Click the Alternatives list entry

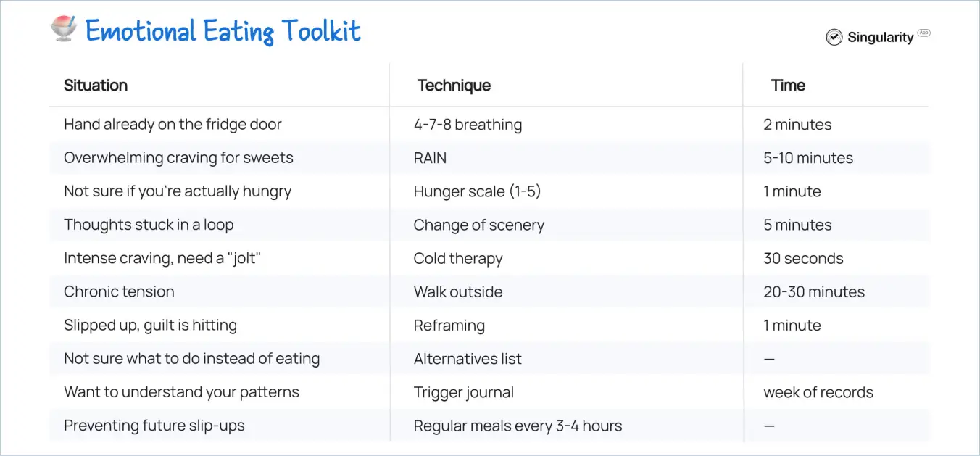click(468, 359)
